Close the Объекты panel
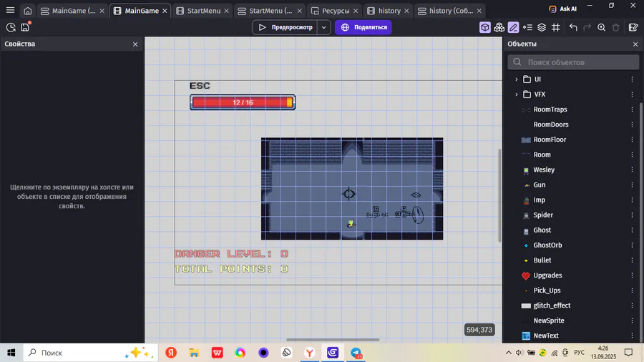644x362 pixels. coord(635,44)
